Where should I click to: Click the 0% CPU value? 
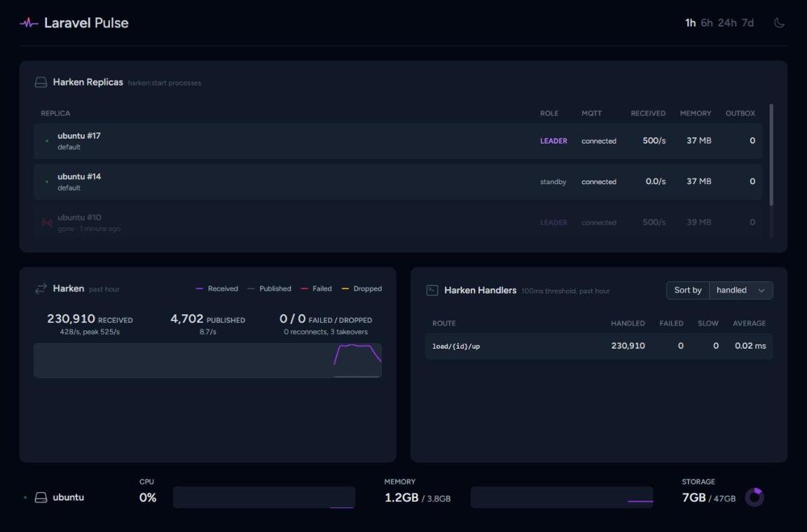pos(148,498)
